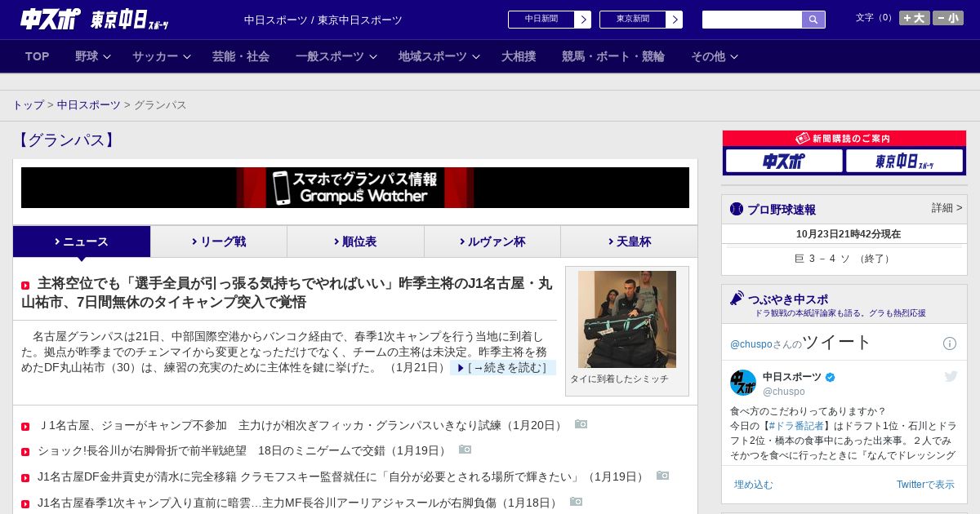Image resolution: width=980 pixels, height=514 pixels.
Task: Click the つぶやき中スポ megaphone icon
Action: point(737,298)
